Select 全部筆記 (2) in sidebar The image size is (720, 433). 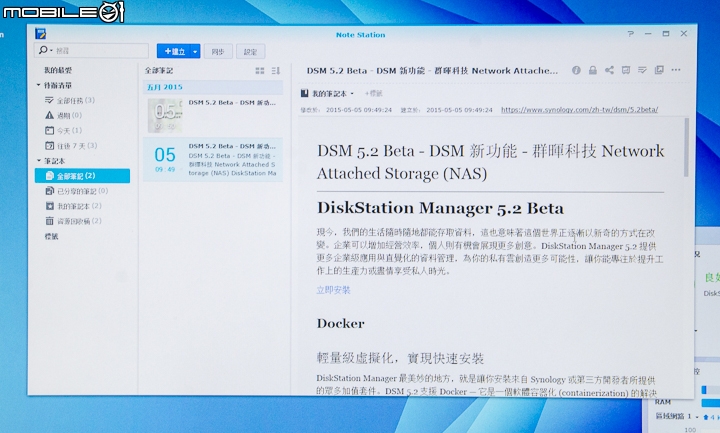coord(82,176)
